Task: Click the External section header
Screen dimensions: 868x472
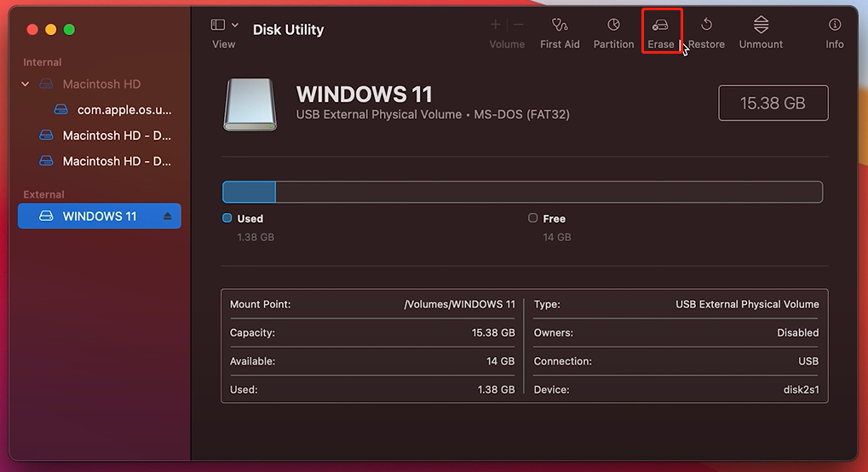Action: [x=43, y=194]
